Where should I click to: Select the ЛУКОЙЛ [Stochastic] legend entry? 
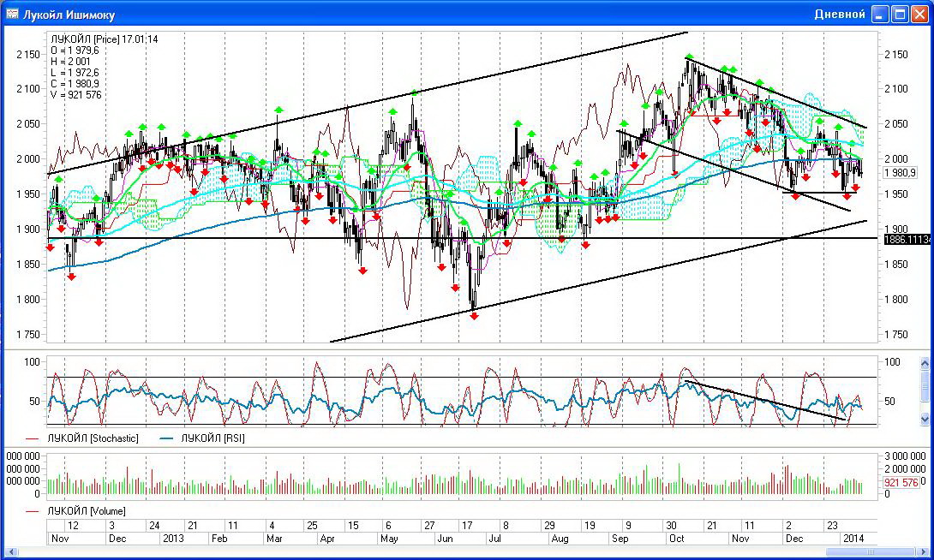[93, 438]
